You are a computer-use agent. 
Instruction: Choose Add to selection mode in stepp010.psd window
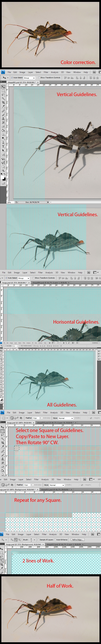point(15,418)
